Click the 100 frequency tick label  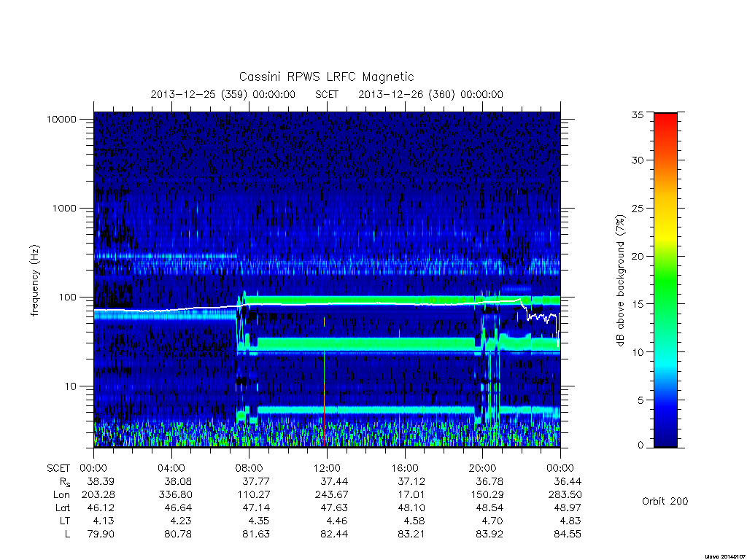(67, 297)
